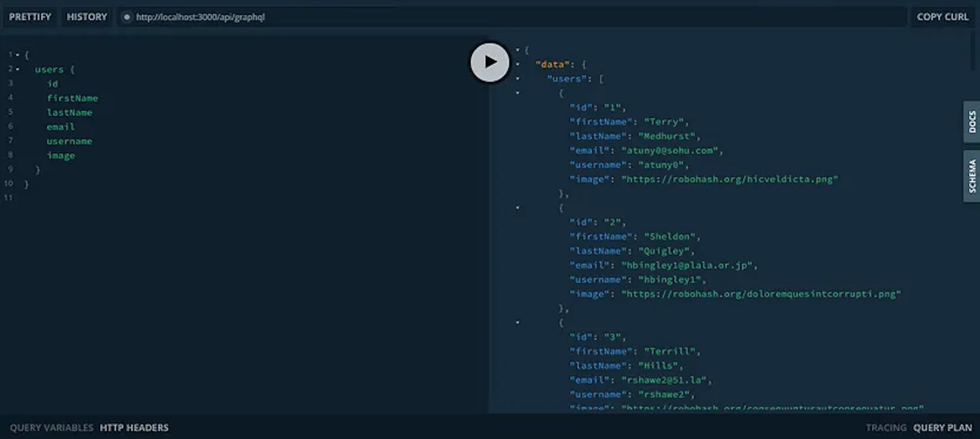Collapse the "data" response node

click(x=518, y=64)
